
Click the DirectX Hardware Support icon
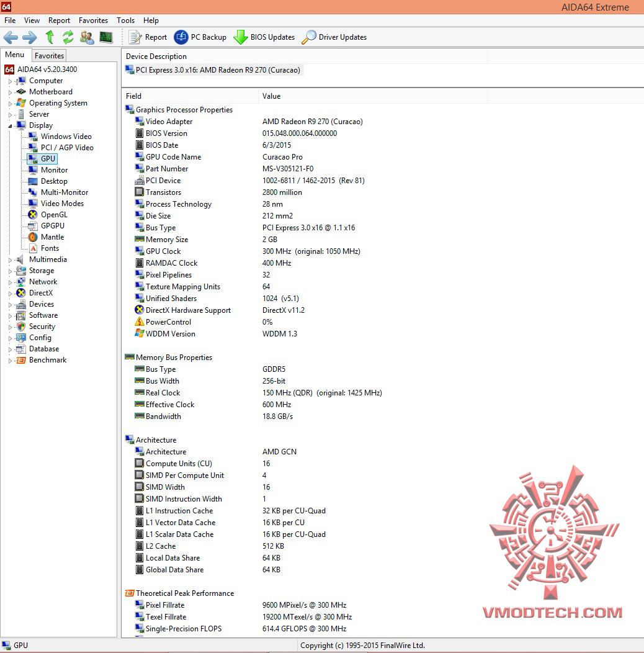140,310
